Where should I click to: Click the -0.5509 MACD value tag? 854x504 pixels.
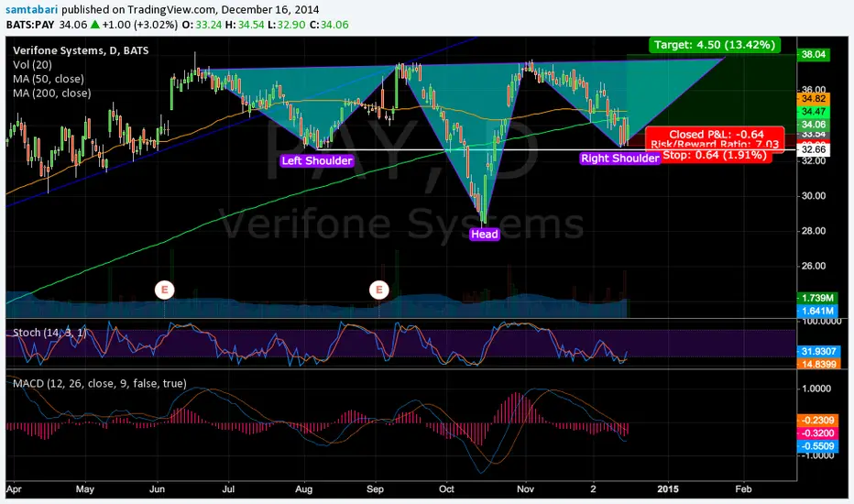click(x=817, y=446)
